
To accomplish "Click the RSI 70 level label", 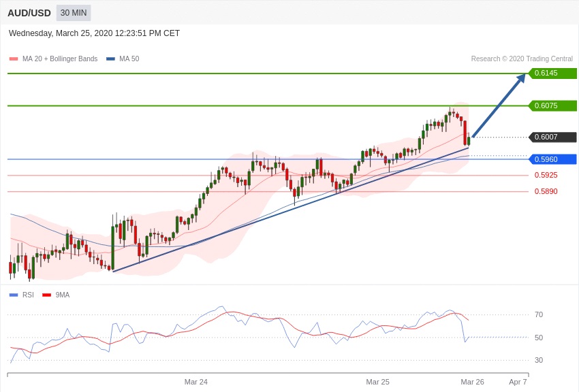I will coord(538,314).
